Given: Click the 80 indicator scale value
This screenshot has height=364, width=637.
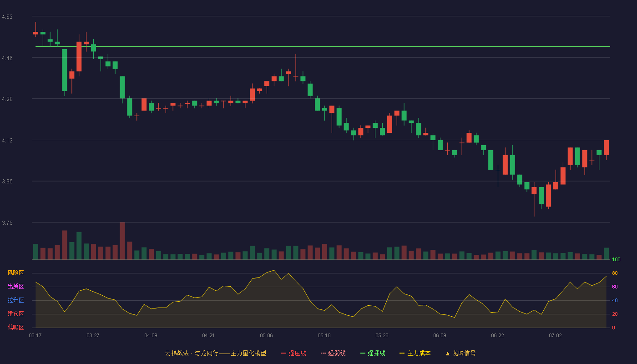Looking at the screenshot, I should click(x=615, y=273).
